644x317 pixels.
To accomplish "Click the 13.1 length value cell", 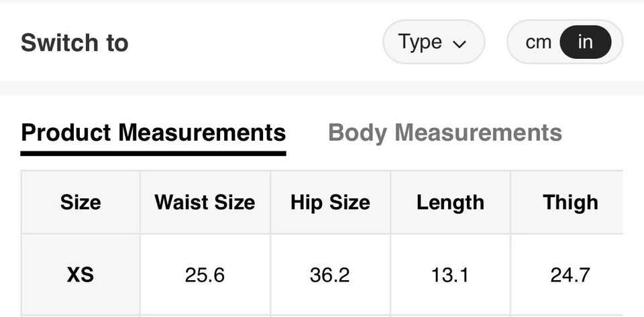I will click(x=450, y=274).
